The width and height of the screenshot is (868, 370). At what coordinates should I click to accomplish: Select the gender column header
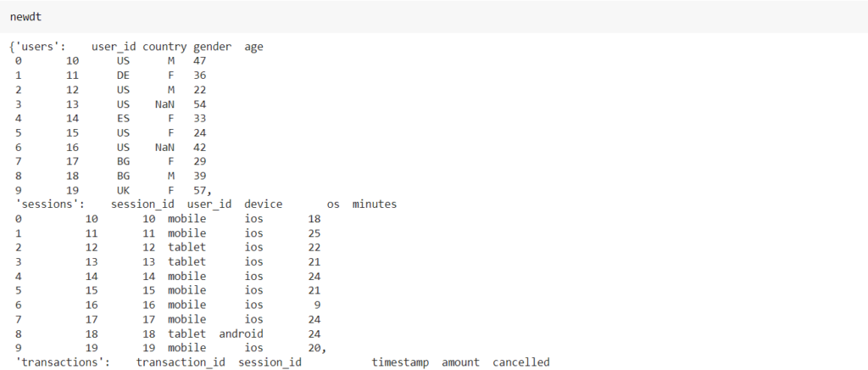point(212,47)
